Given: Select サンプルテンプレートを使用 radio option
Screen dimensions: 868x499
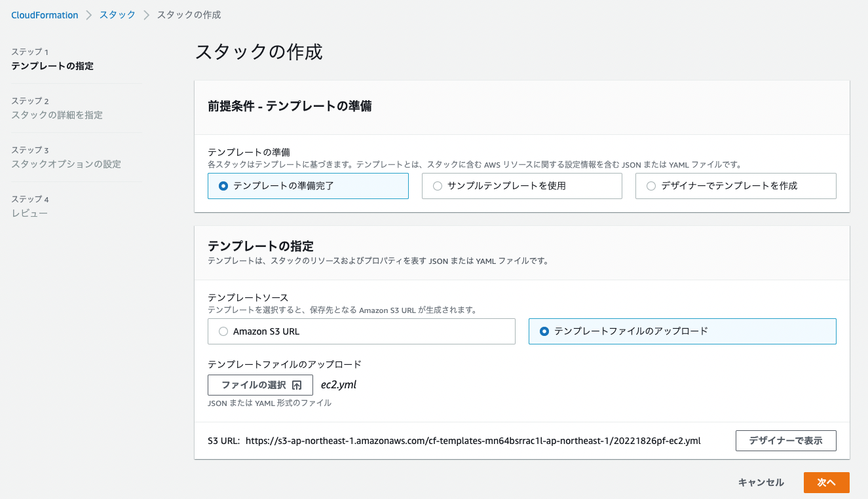Looking at the screenshot, I should coord(521,186).
